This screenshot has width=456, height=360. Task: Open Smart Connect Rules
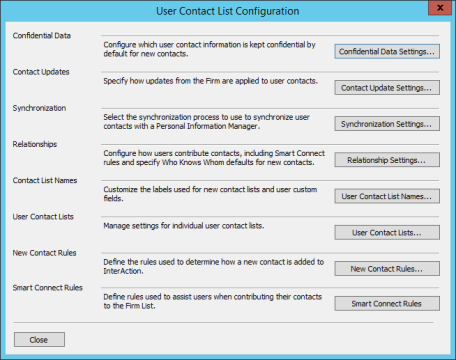tap(387, 304)
